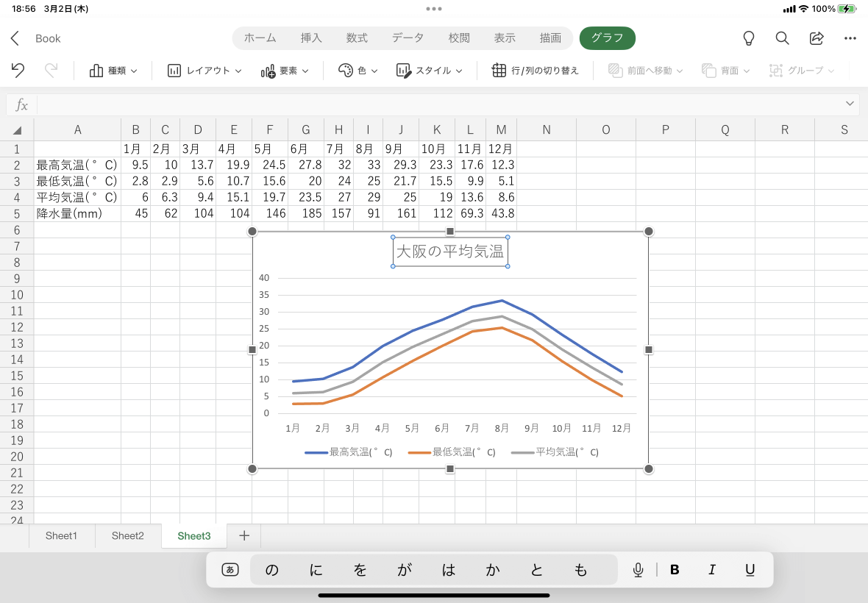Undo the last action
Screen dimensions: 868x603
[x=18, y=71]
